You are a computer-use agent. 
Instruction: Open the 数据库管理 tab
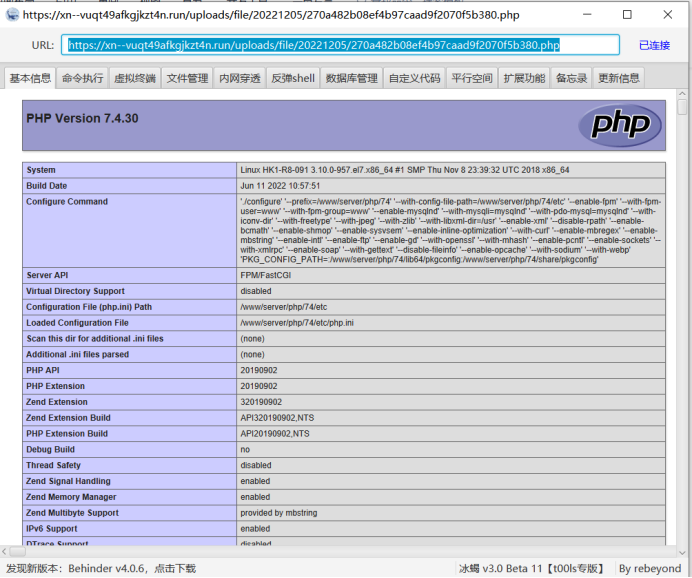[x=351, y=78]
